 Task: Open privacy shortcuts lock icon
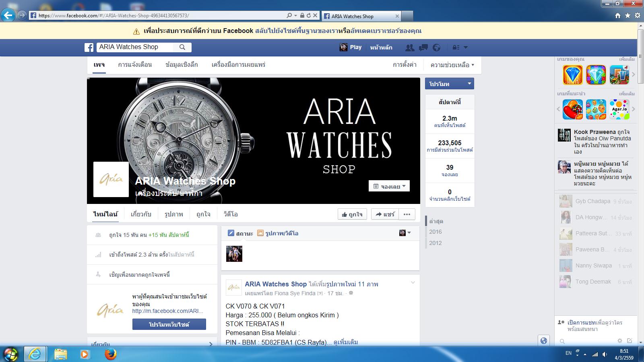[x=456, y=47]
